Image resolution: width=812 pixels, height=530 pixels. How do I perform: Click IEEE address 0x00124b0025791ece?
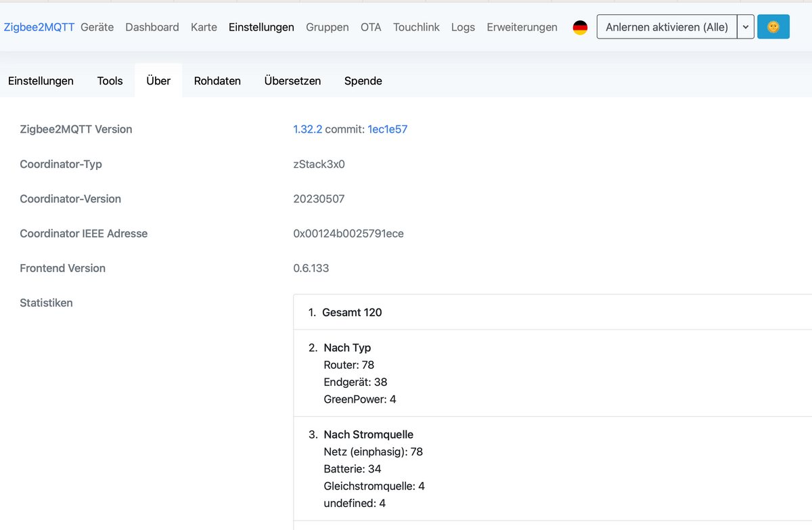pos(348,234)
